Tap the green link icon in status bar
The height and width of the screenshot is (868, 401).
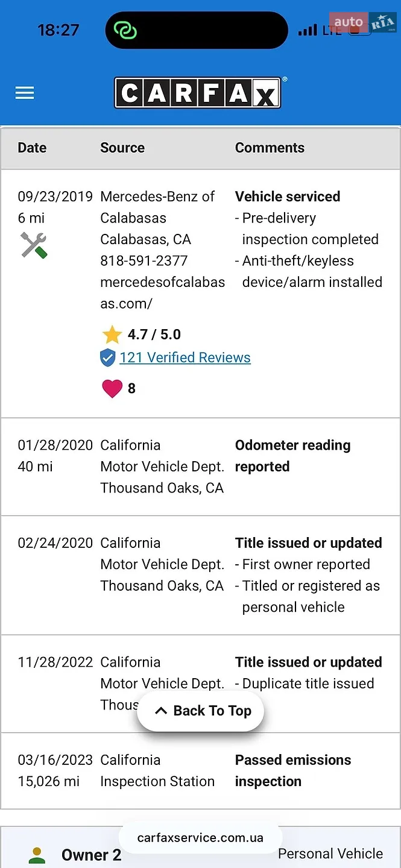126,30
